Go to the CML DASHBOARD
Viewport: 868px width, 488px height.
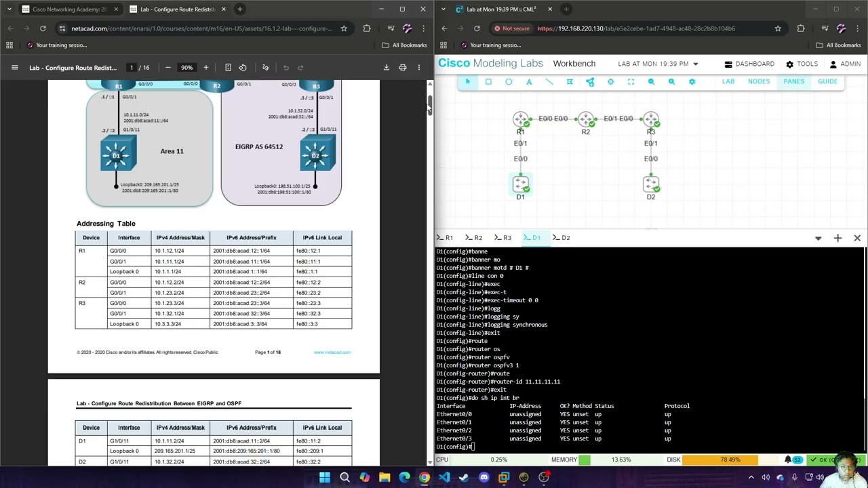click(749, 64)
